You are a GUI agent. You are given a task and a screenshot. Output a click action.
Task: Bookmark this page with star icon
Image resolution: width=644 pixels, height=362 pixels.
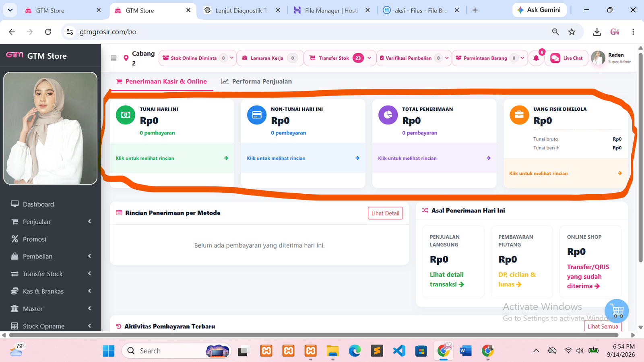[x=572, y=32]
